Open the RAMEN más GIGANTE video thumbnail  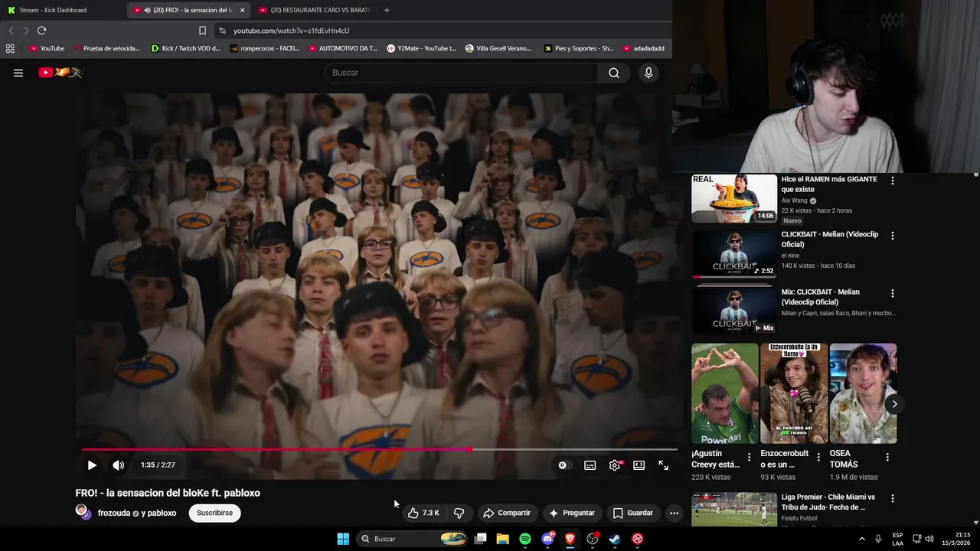[734, 198]
